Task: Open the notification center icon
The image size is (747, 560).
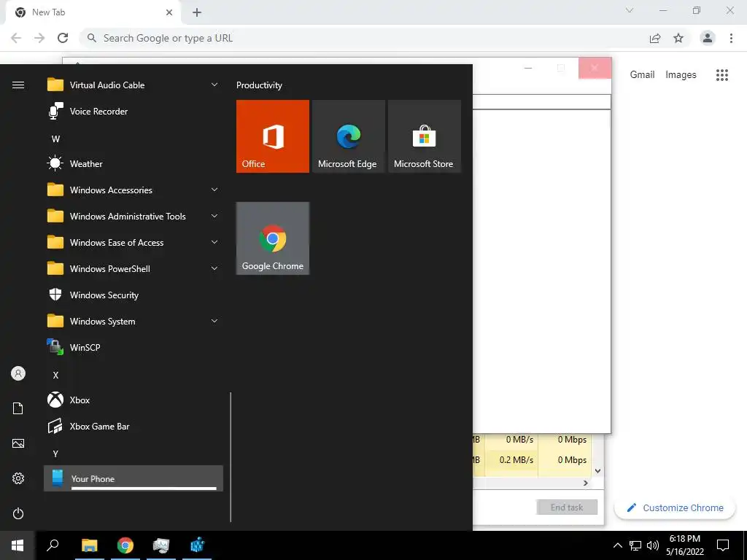Action: 723,545
